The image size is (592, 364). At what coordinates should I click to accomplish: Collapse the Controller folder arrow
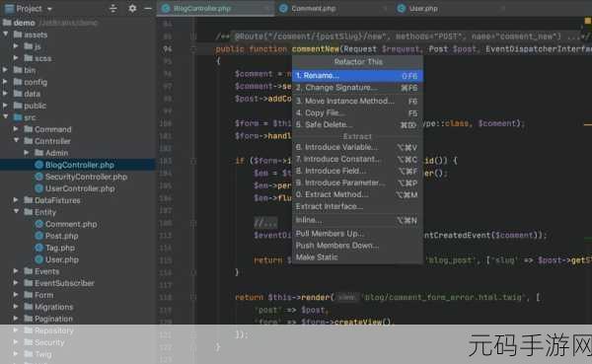pyautogui.click(x=16, y=141)
